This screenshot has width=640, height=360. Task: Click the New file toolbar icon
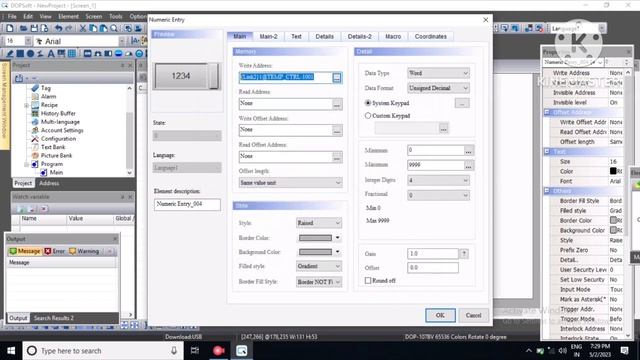pyautogui.click(x=9, y=28)
